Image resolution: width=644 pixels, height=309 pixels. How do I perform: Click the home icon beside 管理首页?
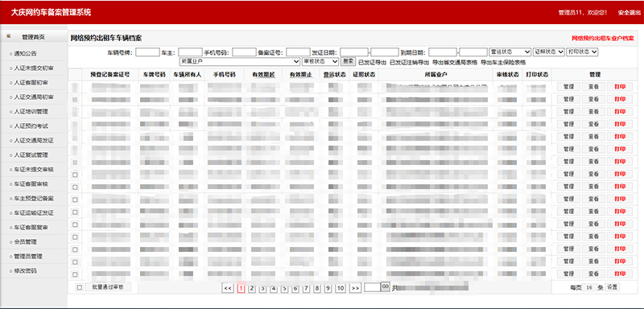coord(9,36)
